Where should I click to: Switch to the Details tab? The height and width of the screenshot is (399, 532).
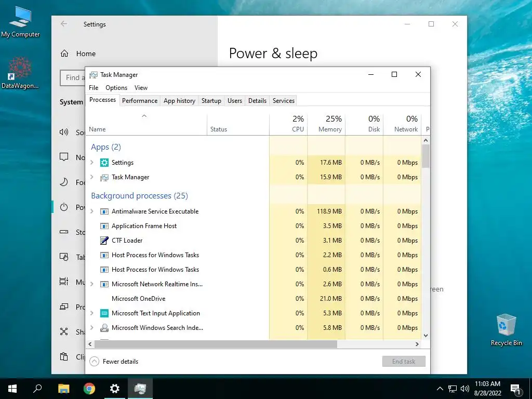(257, 101)
